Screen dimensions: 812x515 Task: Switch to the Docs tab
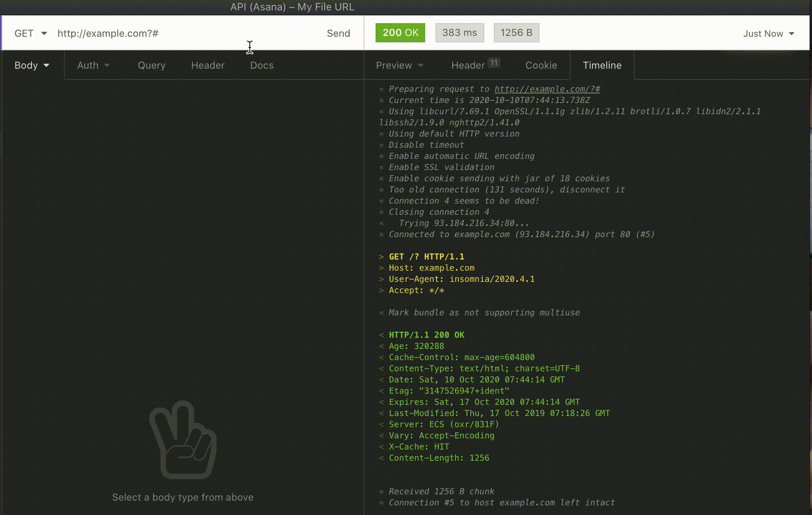(262, 65)
